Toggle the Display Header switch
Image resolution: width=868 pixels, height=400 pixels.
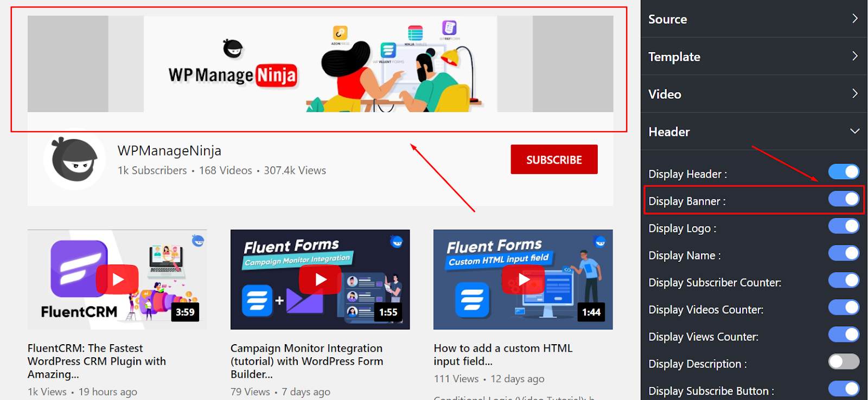(844, 172)
